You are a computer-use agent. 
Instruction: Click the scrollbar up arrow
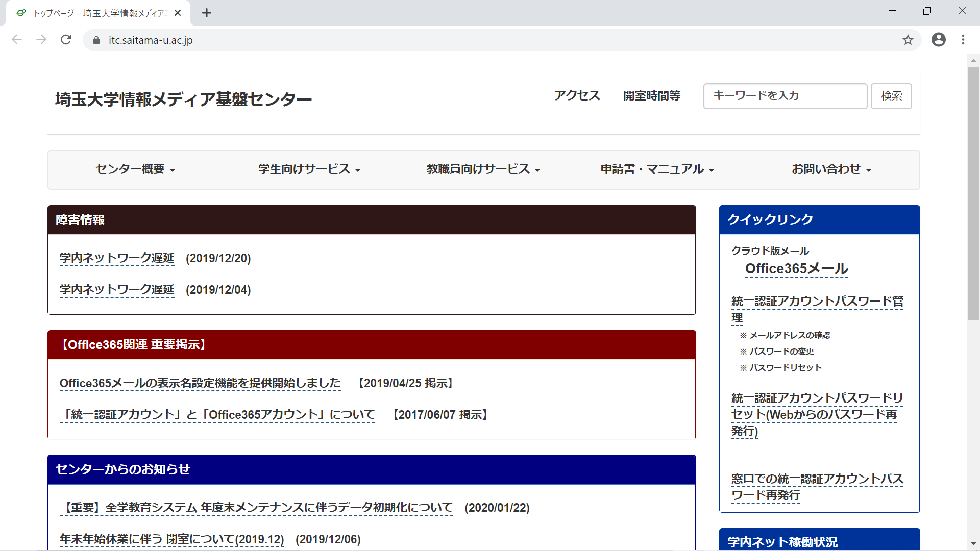(973, 60)
